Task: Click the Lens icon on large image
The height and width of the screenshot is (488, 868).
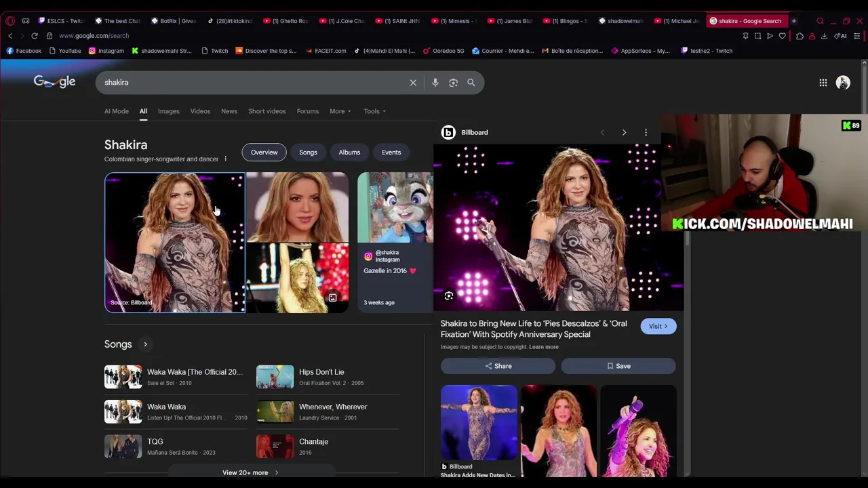Action: pyautogui.click(x=449, y=296)
